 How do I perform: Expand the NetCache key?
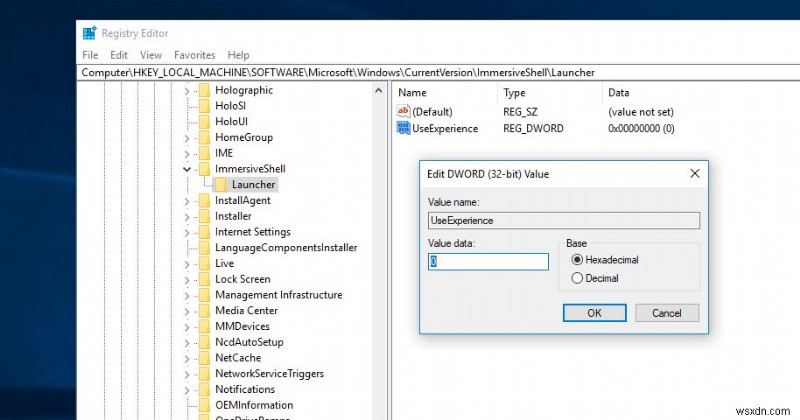pos(187,359)
